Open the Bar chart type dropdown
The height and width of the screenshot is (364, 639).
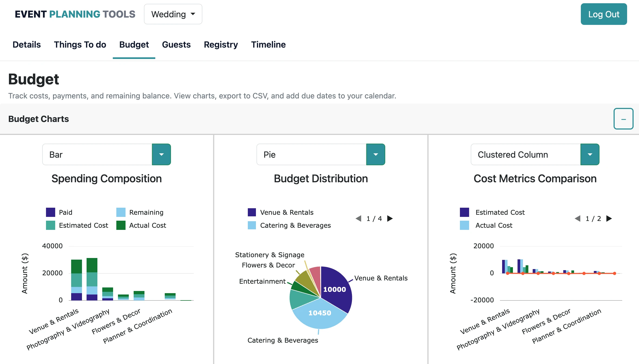(162, 154)
